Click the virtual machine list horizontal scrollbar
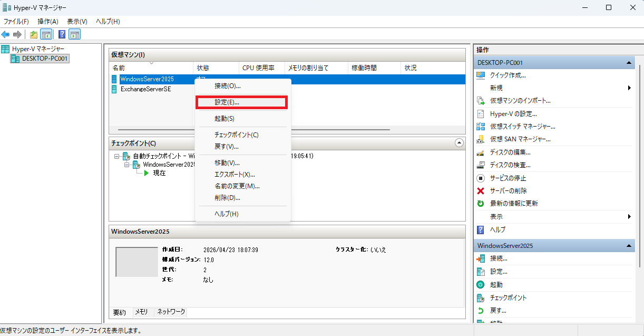644x336 pixels. 254,129
